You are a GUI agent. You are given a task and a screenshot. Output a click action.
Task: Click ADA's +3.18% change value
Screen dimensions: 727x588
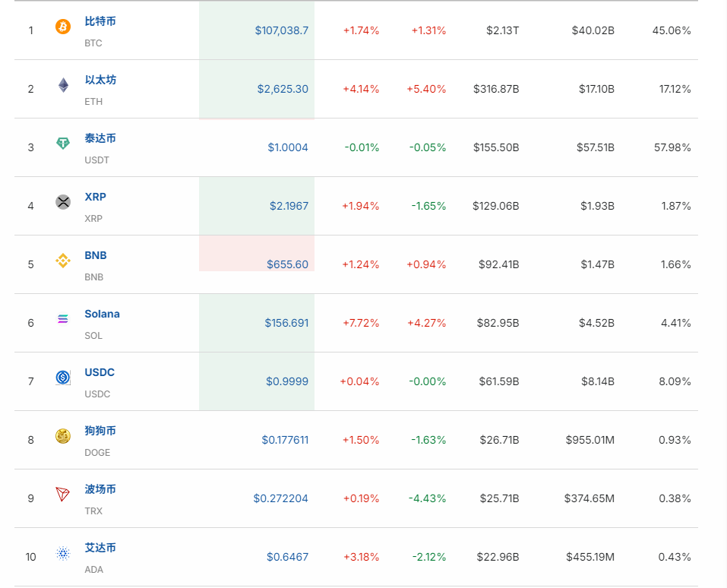(361, 557)
